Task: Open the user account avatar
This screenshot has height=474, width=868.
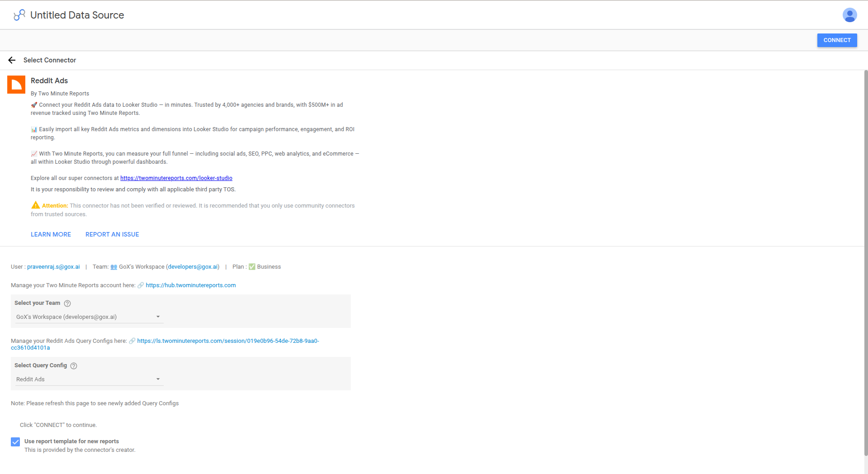Action: point(849,15)
